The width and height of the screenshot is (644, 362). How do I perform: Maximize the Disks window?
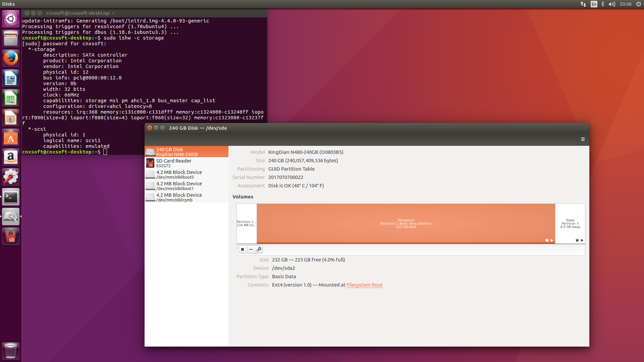tap(163, 128)
